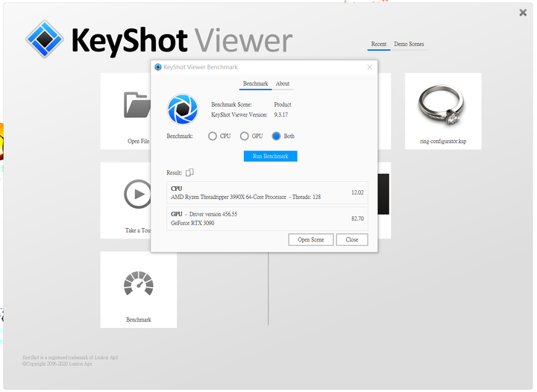Close the KeyShot Viewer Benchmark dialog
This screenshot has width=537, height=392.
pos(369,67)
